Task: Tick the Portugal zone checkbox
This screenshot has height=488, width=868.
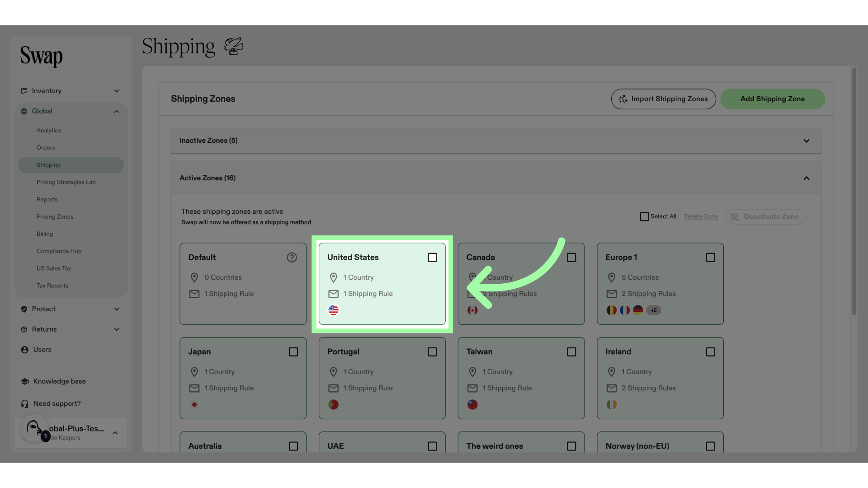Action: 432,352
